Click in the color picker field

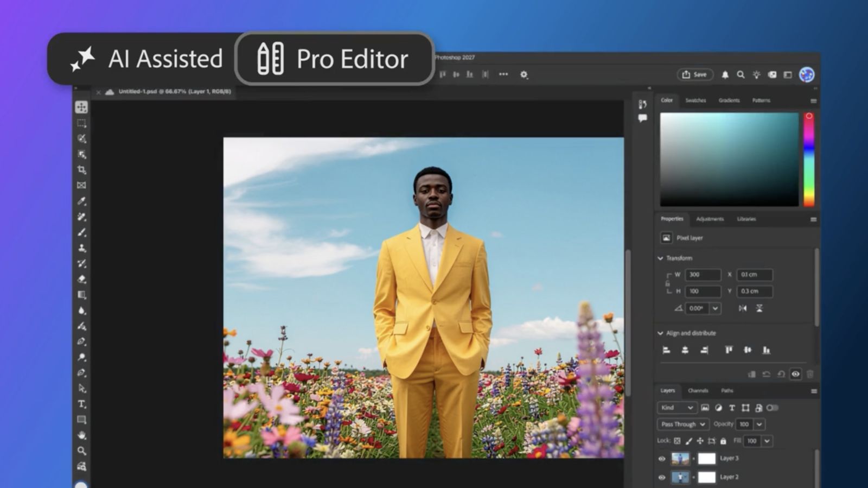click(729, 160)
